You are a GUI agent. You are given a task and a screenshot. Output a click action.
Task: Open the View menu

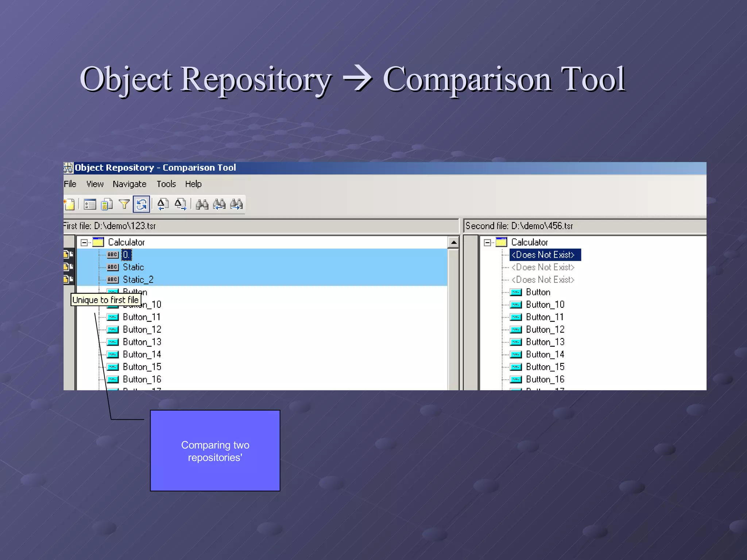[95, 184]
